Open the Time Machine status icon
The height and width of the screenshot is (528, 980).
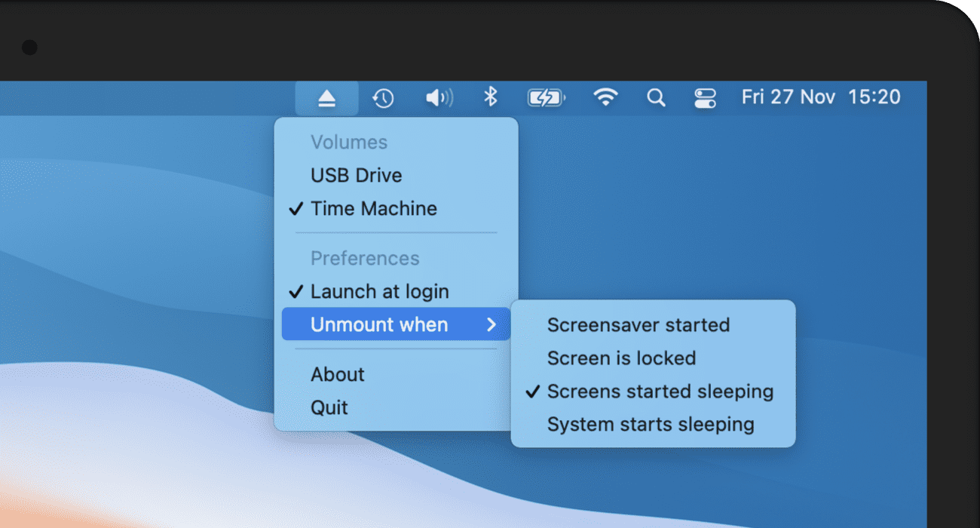(x=383, y=97)
